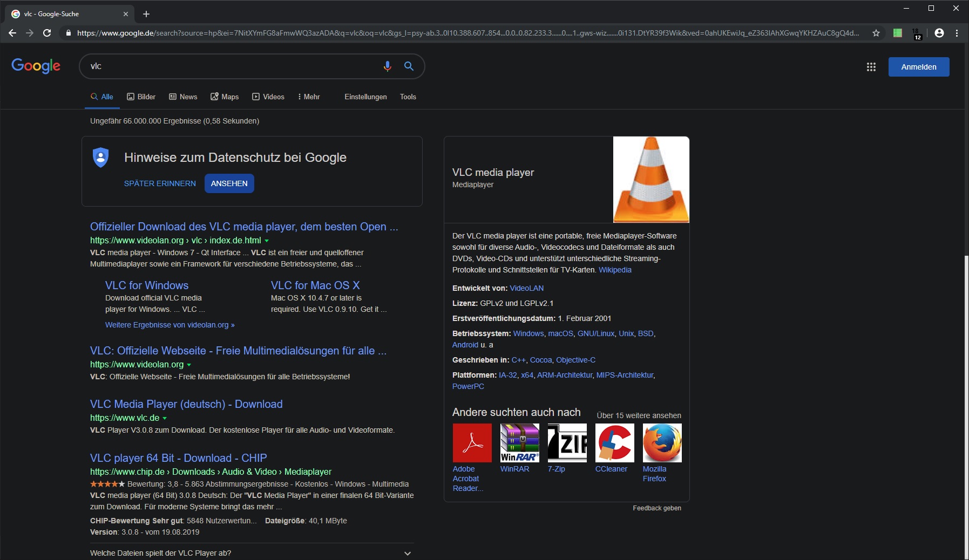Open the macOS operating system link
This screenshot has height=560, width=969.
[x=560, y=333]
